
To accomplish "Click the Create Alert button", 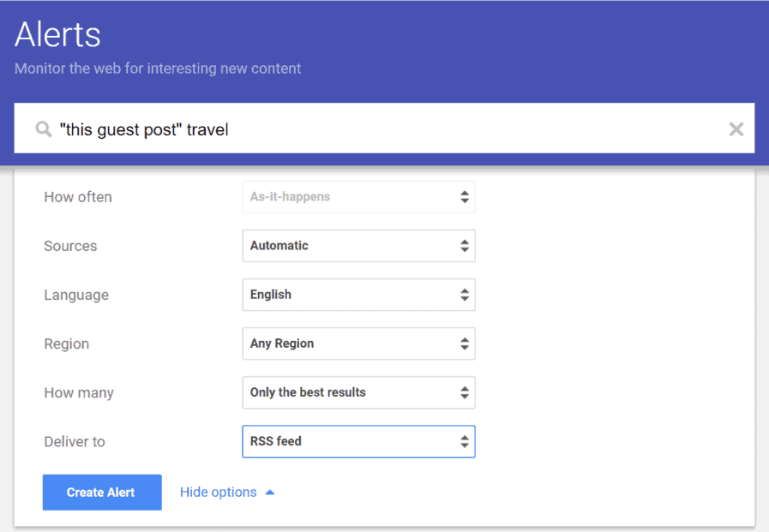I will click(101, 492).
